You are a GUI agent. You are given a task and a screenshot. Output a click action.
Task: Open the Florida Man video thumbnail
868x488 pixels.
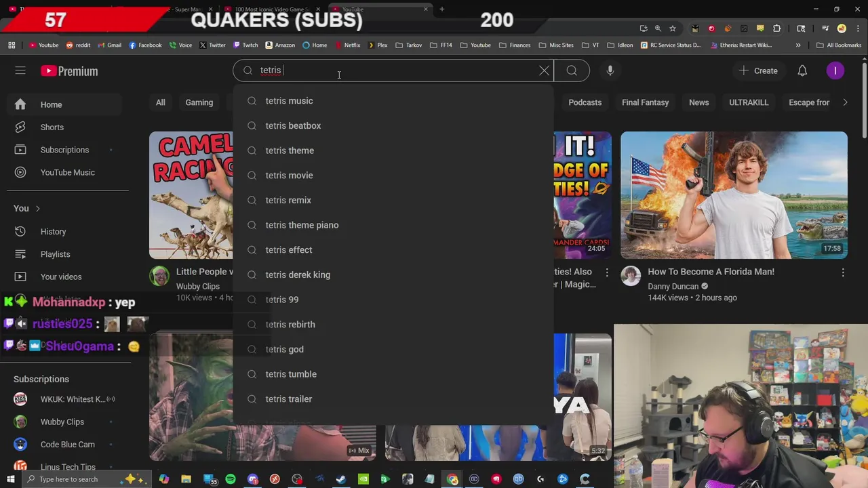(x=734, y=195)
